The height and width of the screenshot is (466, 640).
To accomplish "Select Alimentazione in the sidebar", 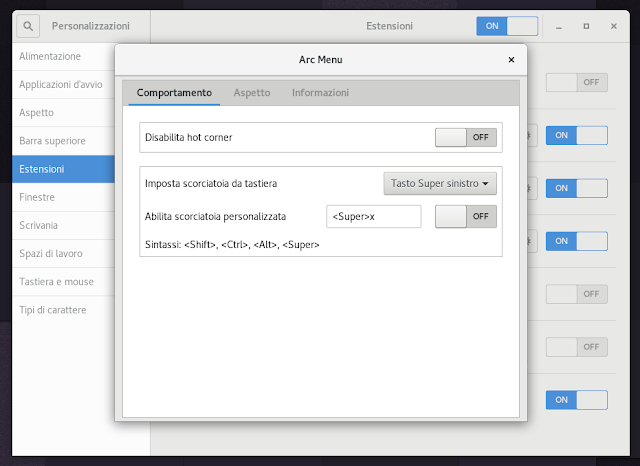I will pyautogui.click(x=63, y=56).
